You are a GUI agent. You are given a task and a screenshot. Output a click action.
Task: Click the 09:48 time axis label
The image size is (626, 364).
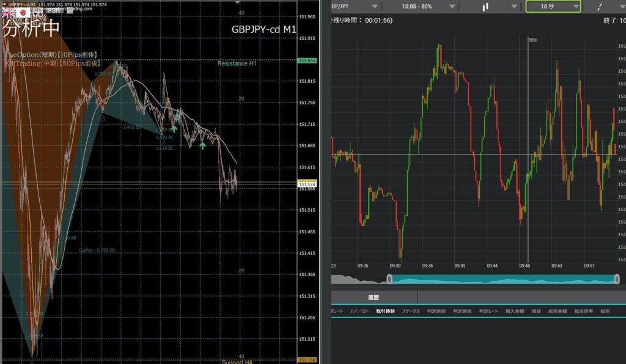525,266
